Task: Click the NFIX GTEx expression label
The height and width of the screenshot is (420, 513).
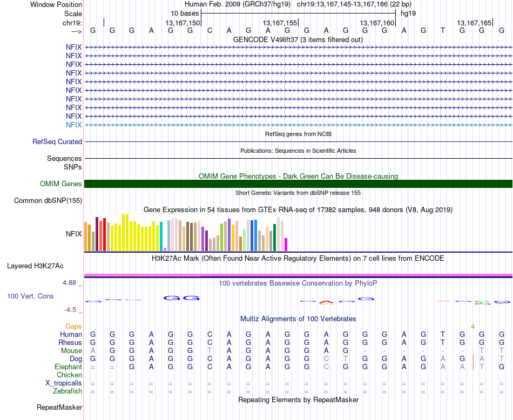Action: pos(73,234)
